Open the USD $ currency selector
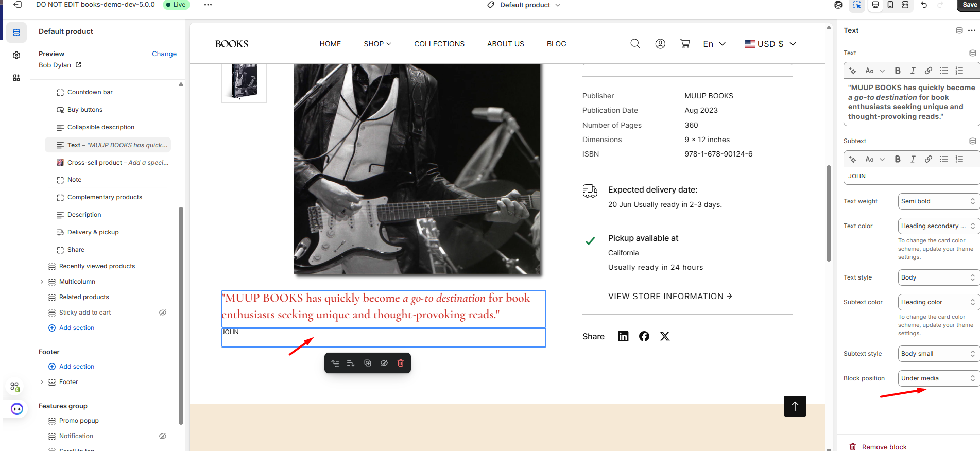Viewport: 980px width, 451px height. 770,44
